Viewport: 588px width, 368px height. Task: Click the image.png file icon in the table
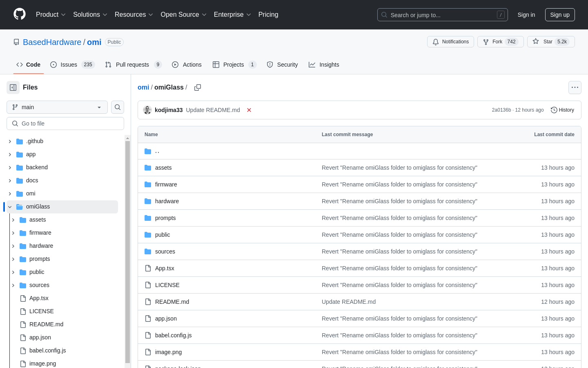[x=148, y=352]
